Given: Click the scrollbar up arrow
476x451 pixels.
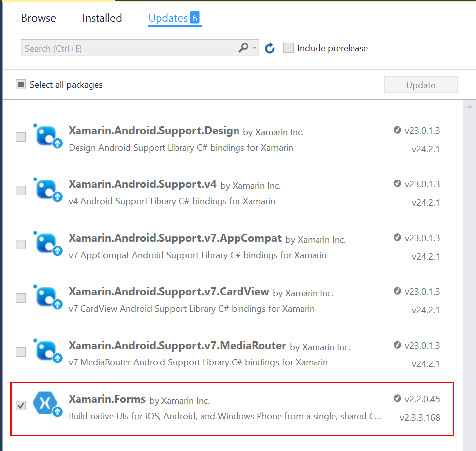Looking at the screenshot, I should (470, 106).
